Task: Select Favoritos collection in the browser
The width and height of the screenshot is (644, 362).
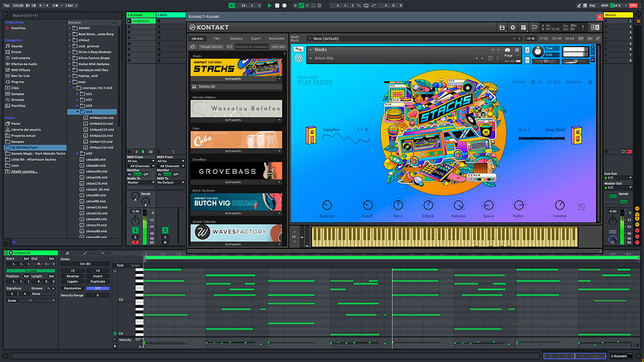Action: tap(18, 28)
